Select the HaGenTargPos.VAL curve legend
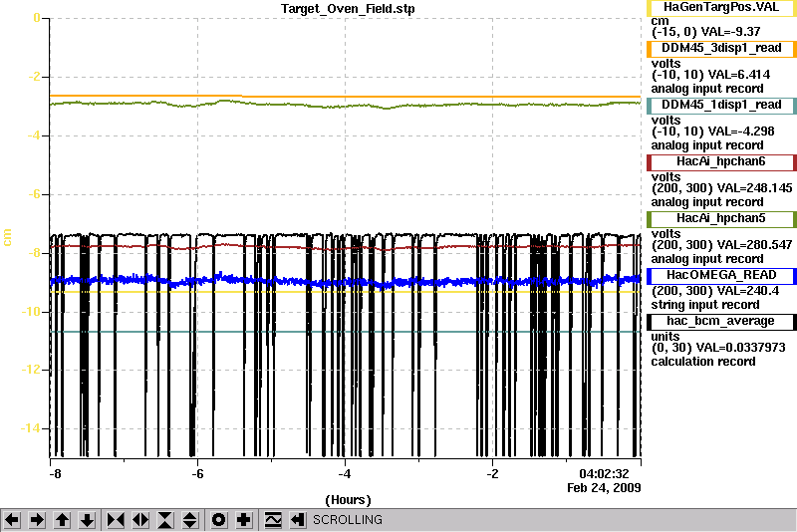This screenshot has height=532, width=797. point(721,8)
